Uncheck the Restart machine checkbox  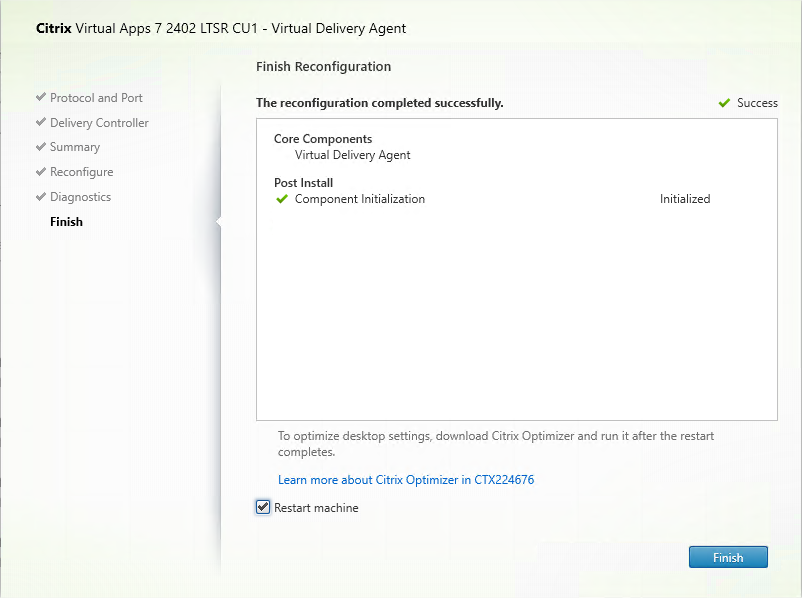pyautogui.click(x=263, y=507)
